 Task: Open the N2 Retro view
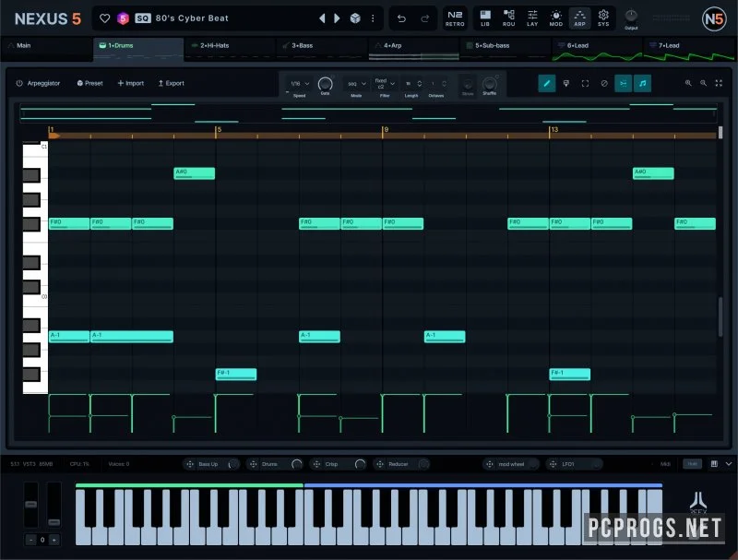pyautogui.click(x=455, y=18)
